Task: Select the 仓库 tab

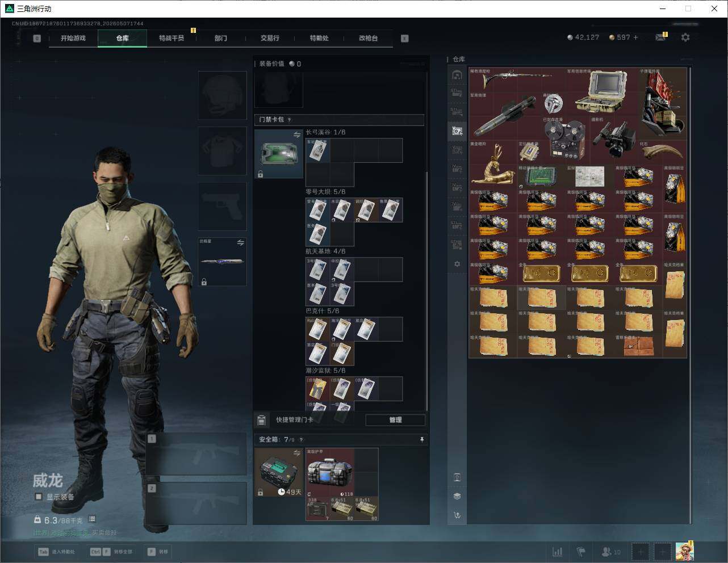Action: pyautogui.click(x=123, y=38)
